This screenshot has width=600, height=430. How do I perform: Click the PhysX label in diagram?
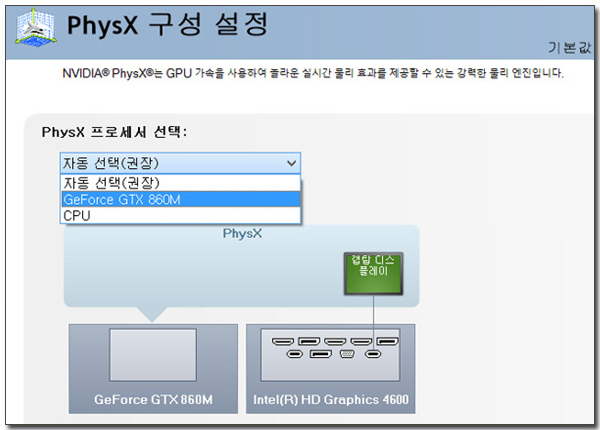tap(242, 233)
